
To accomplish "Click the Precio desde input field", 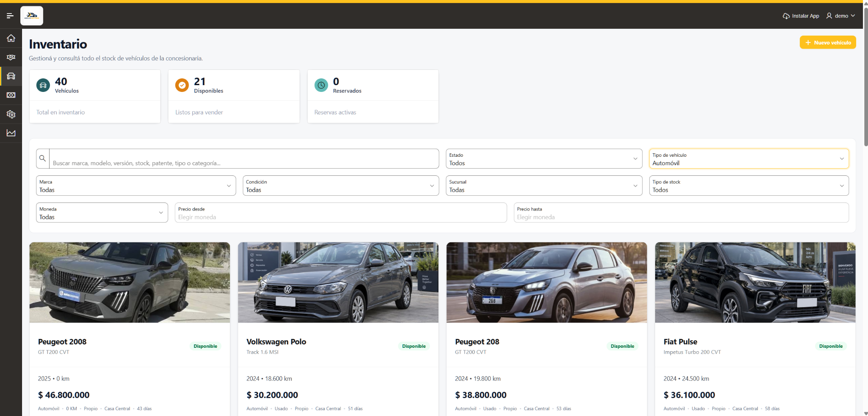I will (x=341, y=213).
